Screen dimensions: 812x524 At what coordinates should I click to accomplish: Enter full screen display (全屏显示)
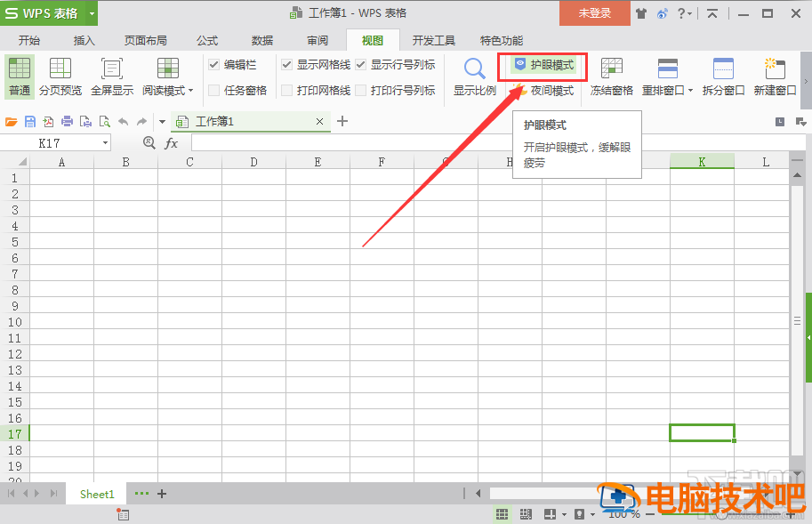pos(112,77)
